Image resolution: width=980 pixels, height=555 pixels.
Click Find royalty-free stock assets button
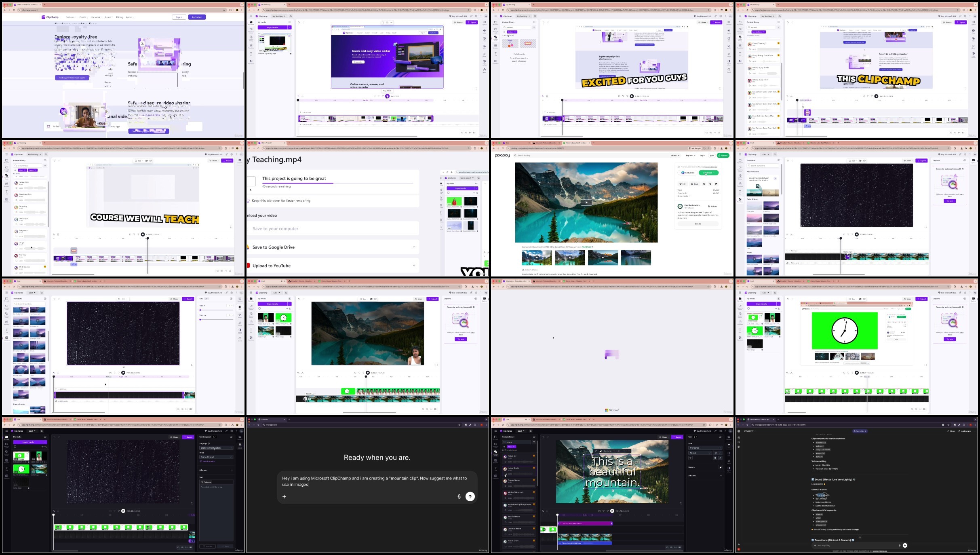coord(72,78)
